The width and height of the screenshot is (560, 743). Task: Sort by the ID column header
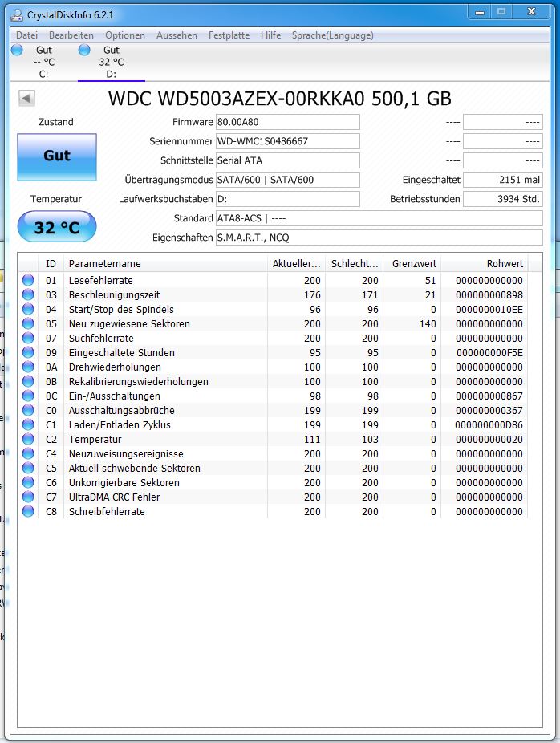point(51,263)
